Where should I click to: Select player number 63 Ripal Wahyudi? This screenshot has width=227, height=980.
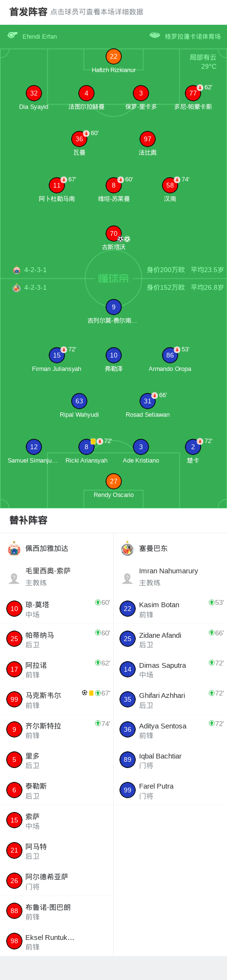pos(79,401)
